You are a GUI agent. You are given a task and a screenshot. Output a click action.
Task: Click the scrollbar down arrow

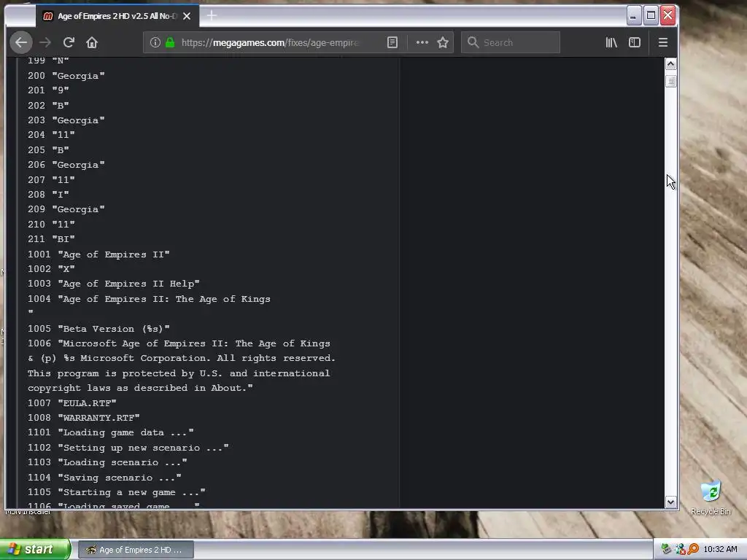click(671, 502)
